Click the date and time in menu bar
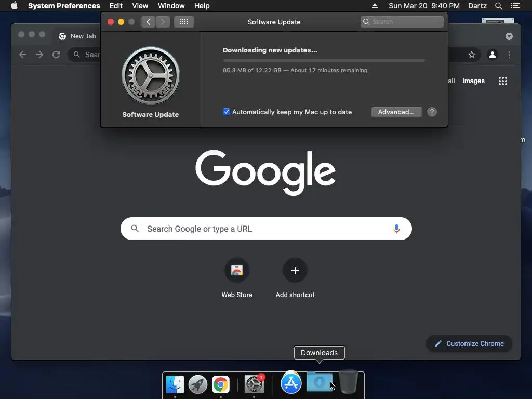 click(424, 6)
